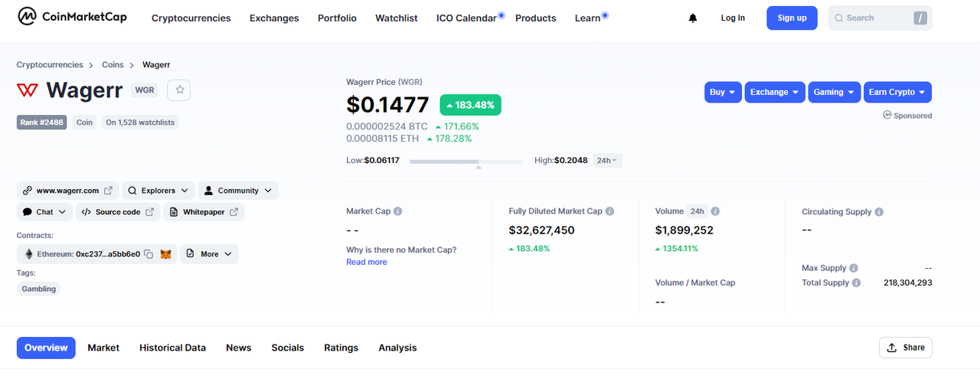
Task: Click Source code external link icon
Action: [149, 212]
